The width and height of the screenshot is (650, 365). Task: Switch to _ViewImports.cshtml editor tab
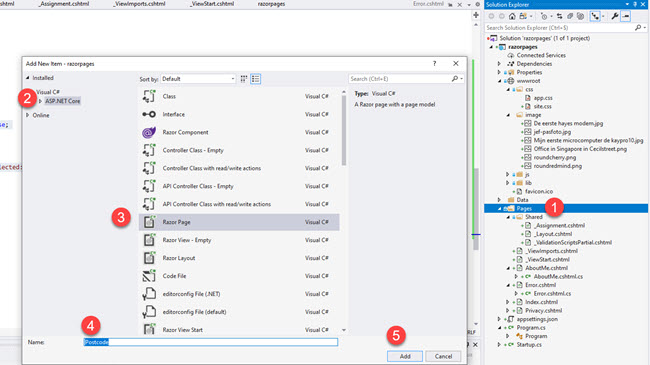click(x=139, y=4)
